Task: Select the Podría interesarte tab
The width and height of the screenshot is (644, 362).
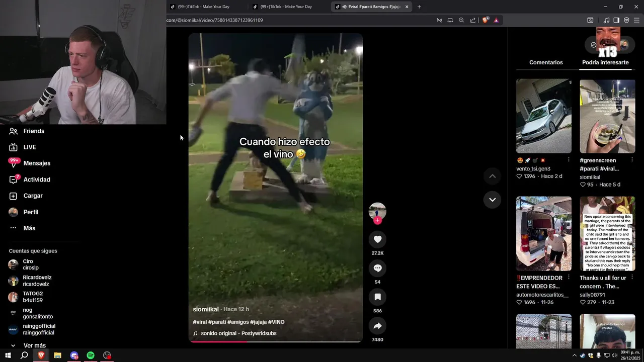Action: click(x=605, y=62)
